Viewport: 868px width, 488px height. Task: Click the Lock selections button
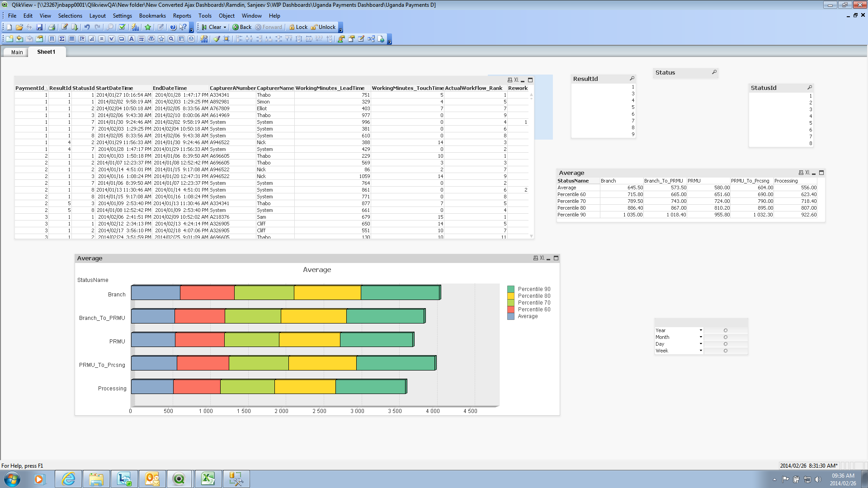298,27
